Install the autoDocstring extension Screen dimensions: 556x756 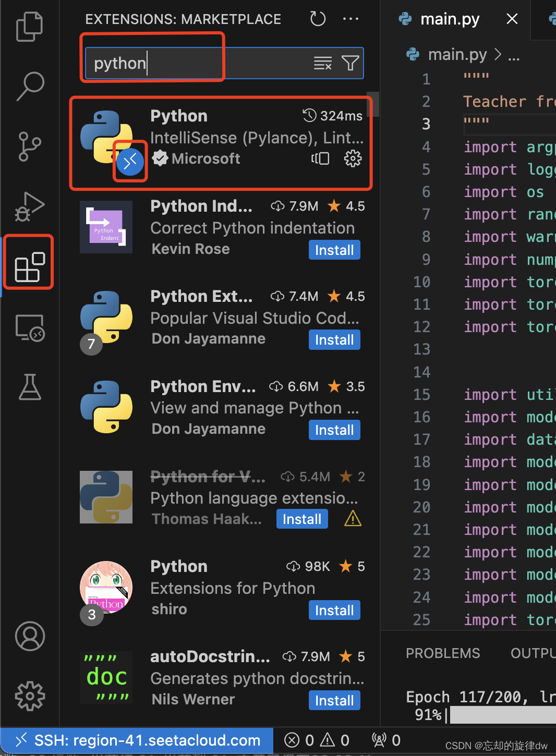tap(334, 701)
